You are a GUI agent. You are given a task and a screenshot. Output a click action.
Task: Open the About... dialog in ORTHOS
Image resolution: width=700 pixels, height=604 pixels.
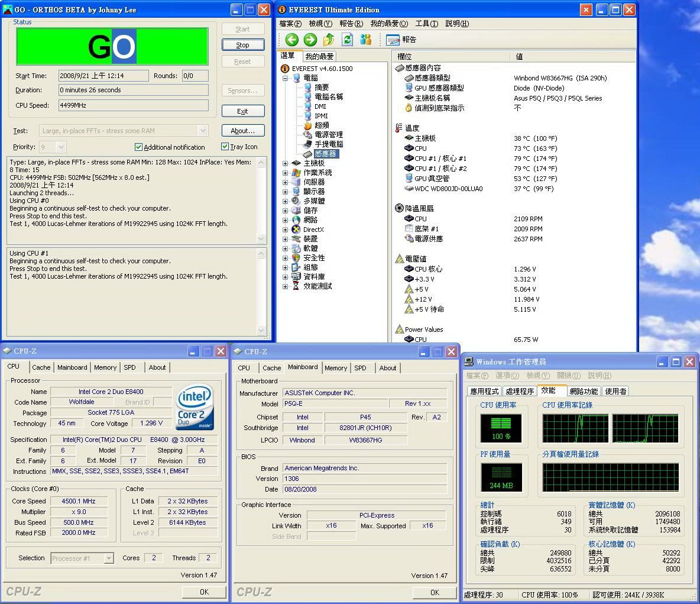pyautogui.click(x=243, y=131)
